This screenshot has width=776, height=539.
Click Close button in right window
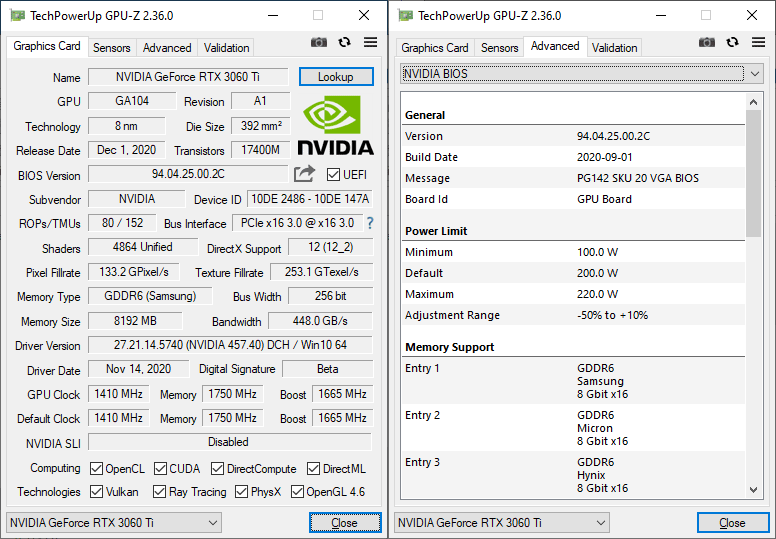pos(733,523)
